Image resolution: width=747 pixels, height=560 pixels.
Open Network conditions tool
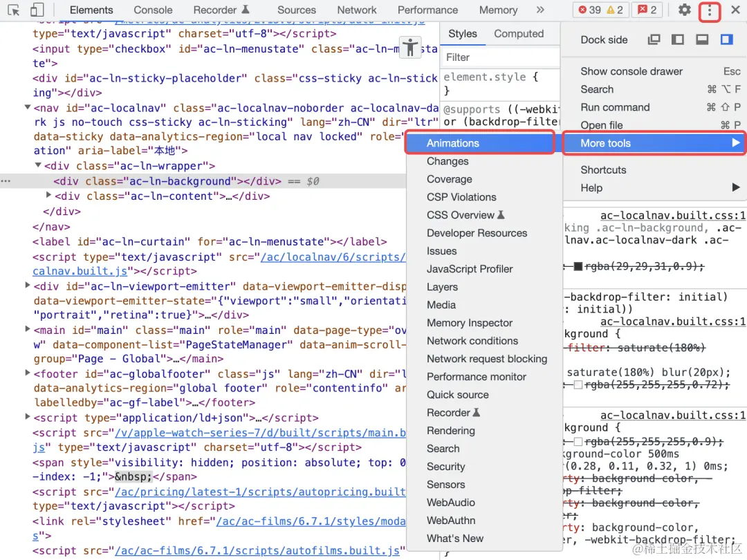tap(484, 341)
